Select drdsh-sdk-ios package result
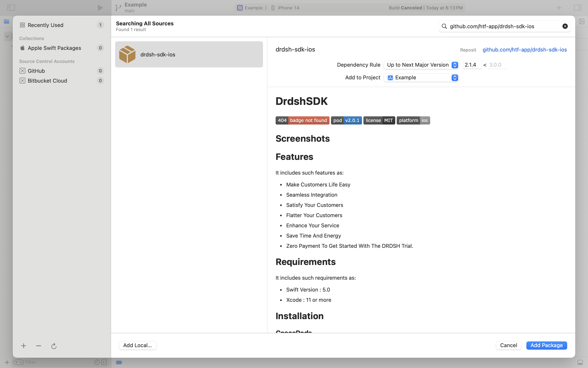Viewport: 588px width, 368px height. (x=189, y=54)
